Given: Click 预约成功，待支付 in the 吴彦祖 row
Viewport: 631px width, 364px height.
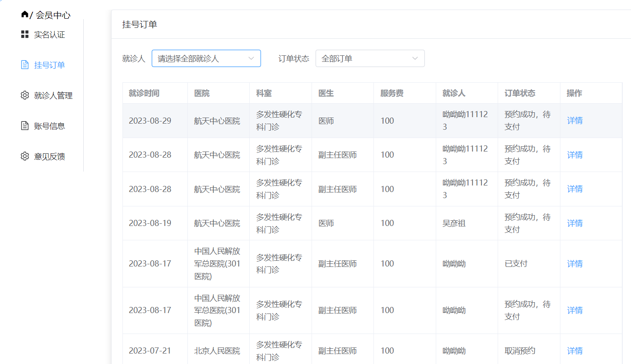Looking at the screenshot, I should coord(528,223).
